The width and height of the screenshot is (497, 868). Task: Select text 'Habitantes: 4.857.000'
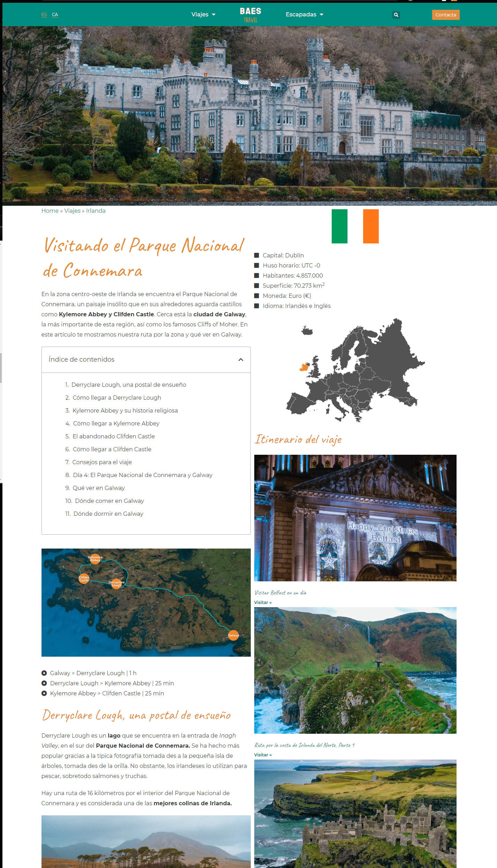[293, 276]
